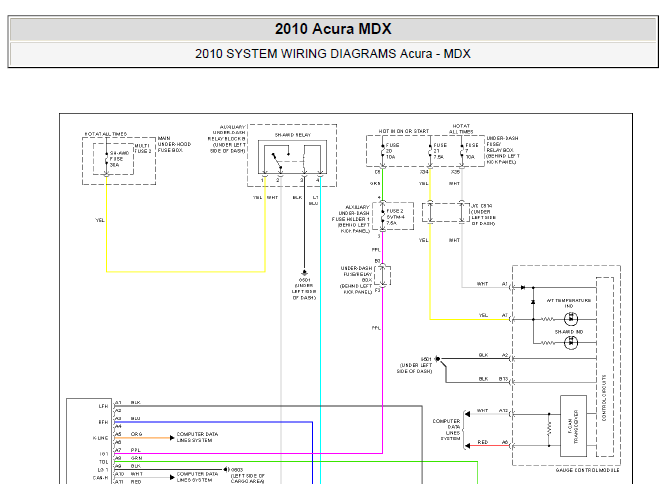
Task: Click the 'G603' ground label
Action: (237, 470)
